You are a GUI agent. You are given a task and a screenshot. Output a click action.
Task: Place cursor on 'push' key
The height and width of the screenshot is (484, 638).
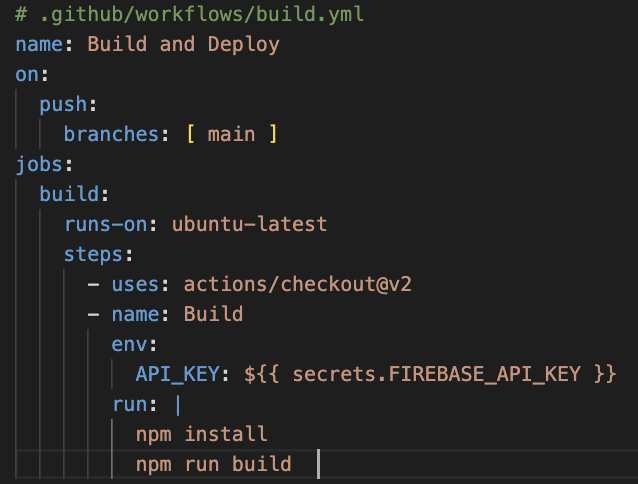pyautogui.click(x=63, y=105)
